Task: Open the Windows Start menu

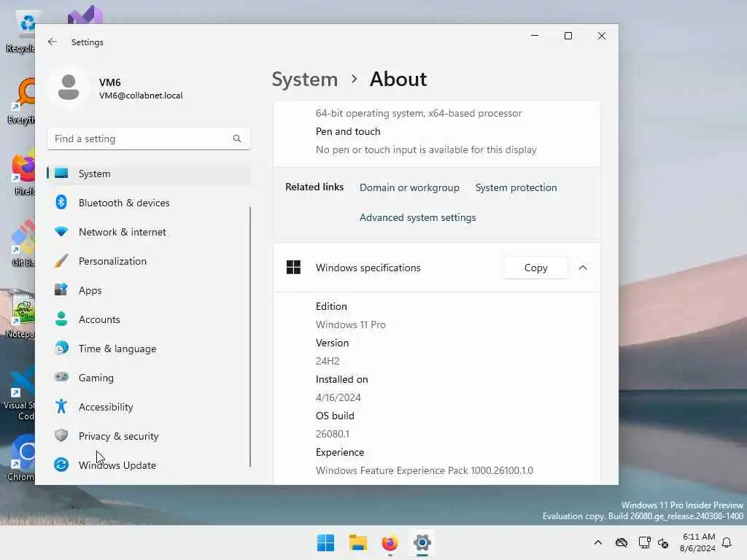Action: 326,542
